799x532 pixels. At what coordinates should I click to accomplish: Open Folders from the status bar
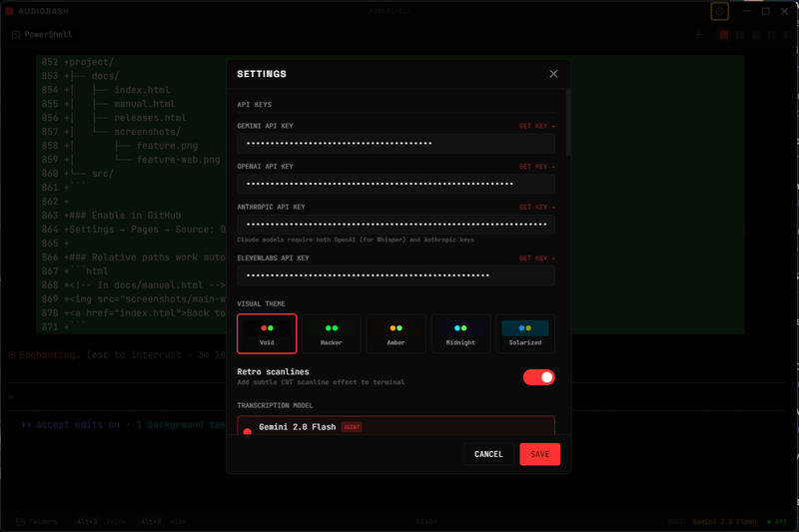pyautogui.click(x=37, y=522)
